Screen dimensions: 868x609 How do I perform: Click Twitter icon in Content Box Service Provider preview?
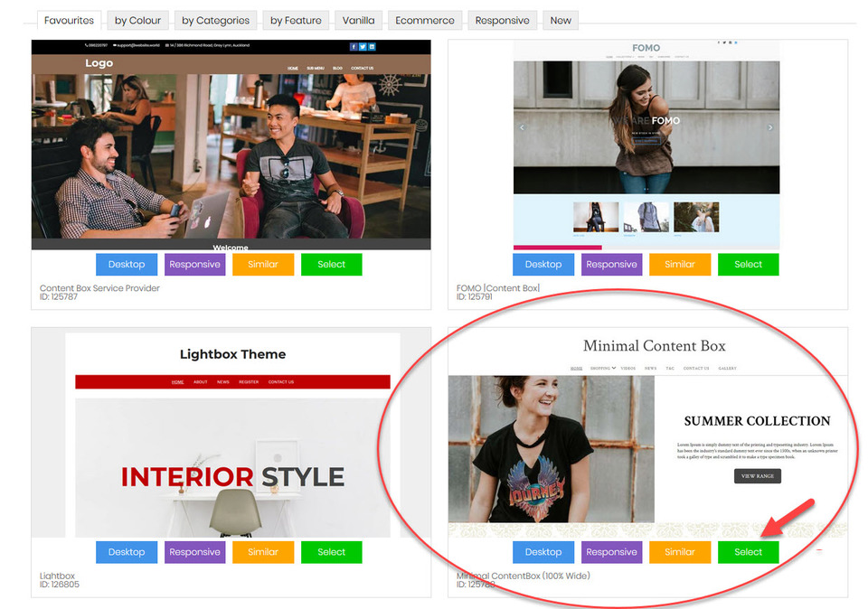[x=363, y=47]
